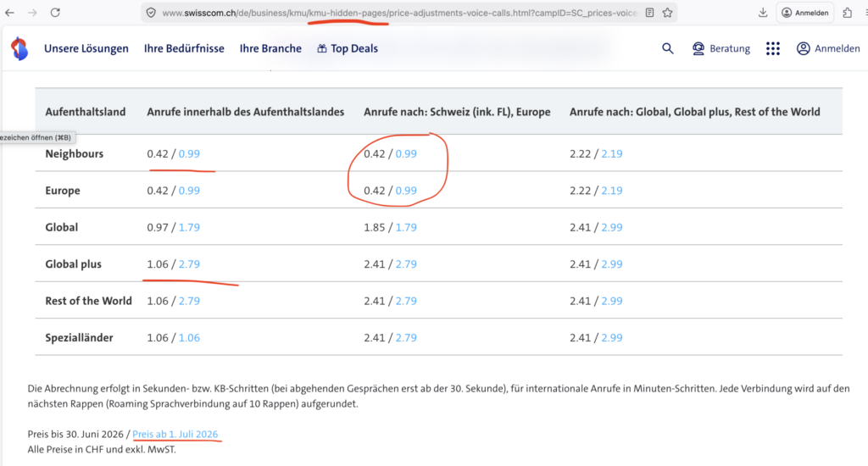This screenshot has width=868, height=466.
Task: Click the Anrufe nach: Schweiz (ink. FL), Europe header
Action: tap(457, 112)
